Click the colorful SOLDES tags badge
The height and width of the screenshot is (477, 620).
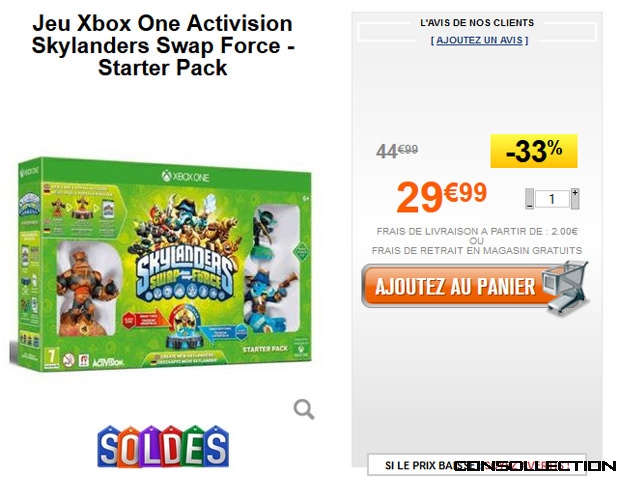163,446
